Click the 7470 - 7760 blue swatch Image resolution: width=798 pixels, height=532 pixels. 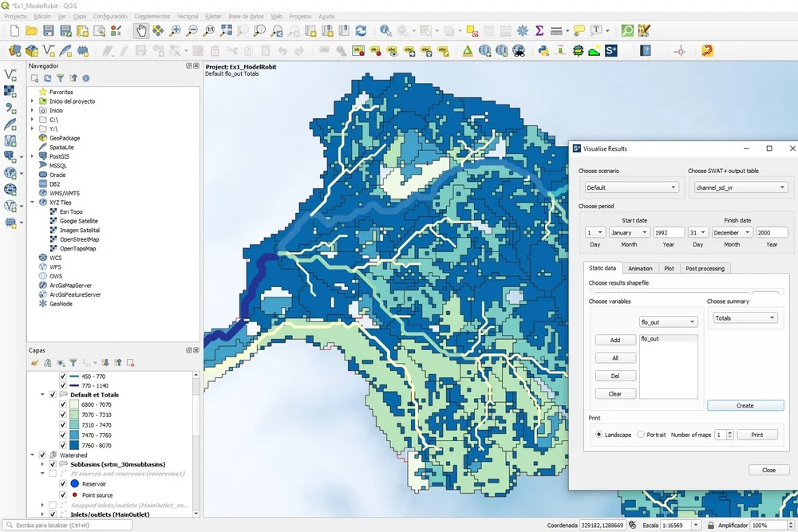[74, 435]
